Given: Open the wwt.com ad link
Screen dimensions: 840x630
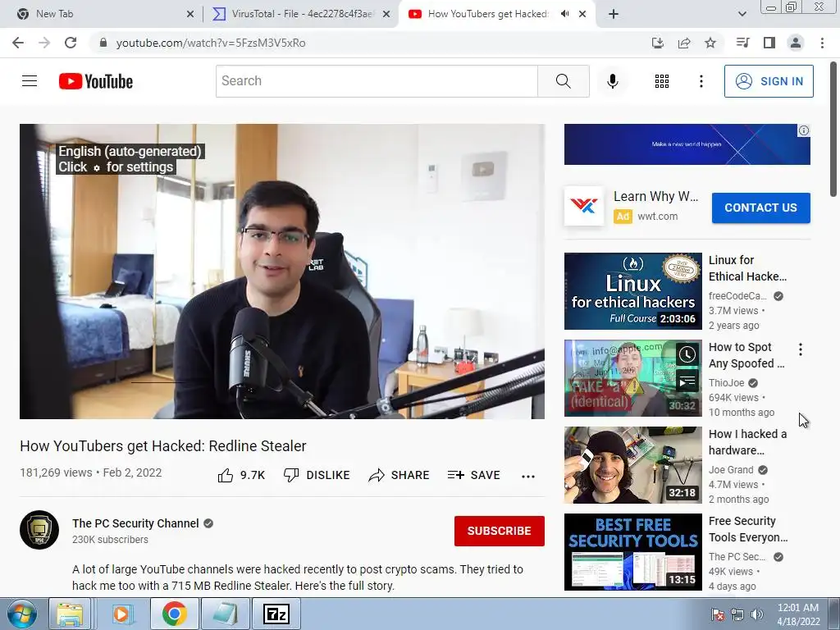Looking at the screenshot, I should 657,217.
